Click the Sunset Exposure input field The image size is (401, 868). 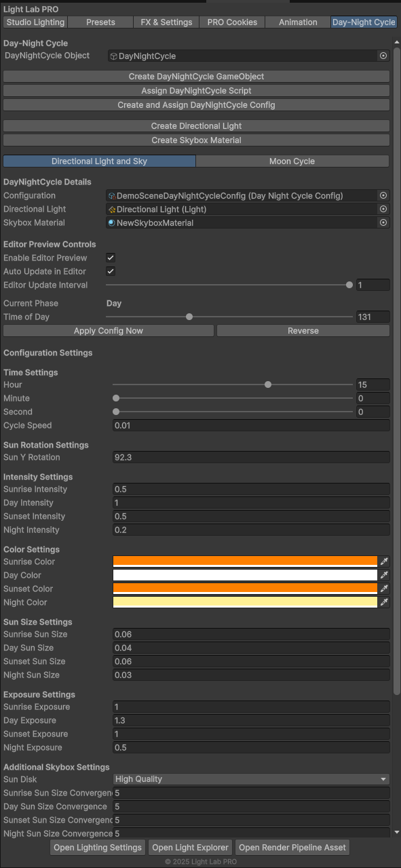coord(251,734)
